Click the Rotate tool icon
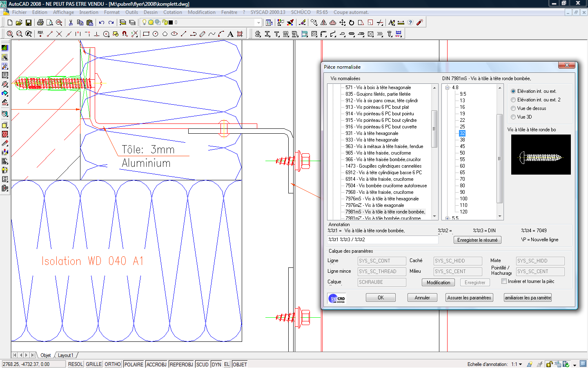Viewport: 588px width, 368px height. pos(351,22)
